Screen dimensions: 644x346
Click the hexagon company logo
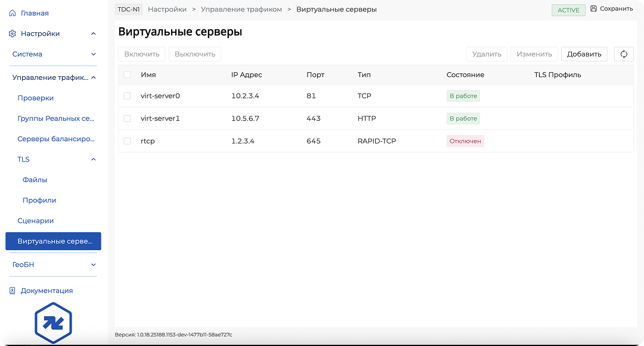pos(53,323)
